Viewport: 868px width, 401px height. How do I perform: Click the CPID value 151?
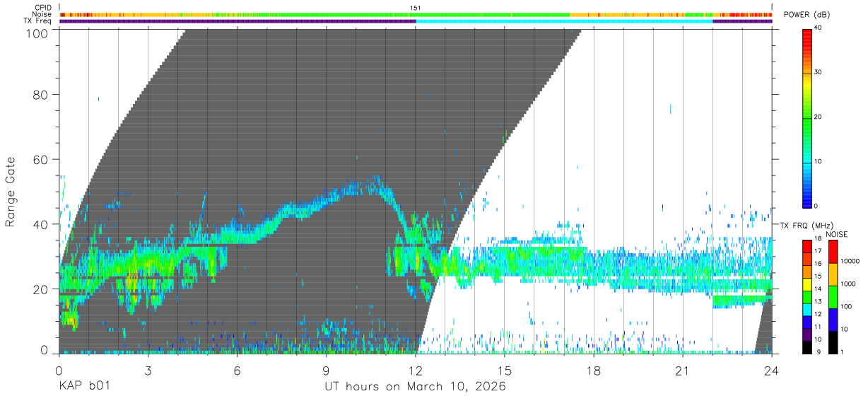[x=416, y=8]
